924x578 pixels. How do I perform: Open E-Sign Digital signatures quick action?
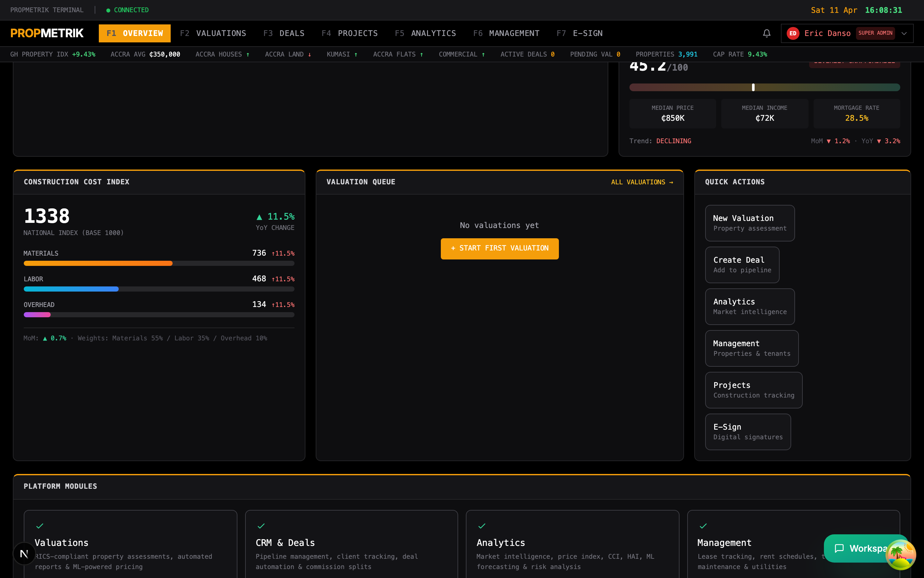pyautogui.click(x=748, y=432)
